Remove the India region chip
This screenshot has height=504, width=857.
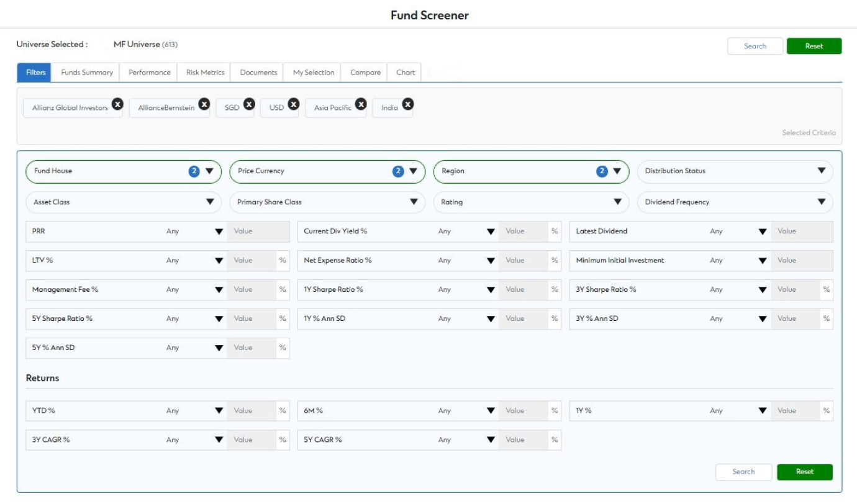(408, 104)
